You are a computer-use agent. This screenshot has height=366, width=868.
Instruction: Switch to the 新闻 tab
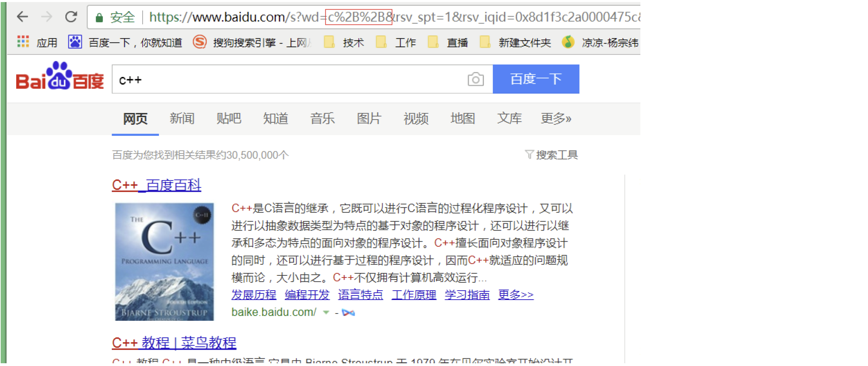182,119
